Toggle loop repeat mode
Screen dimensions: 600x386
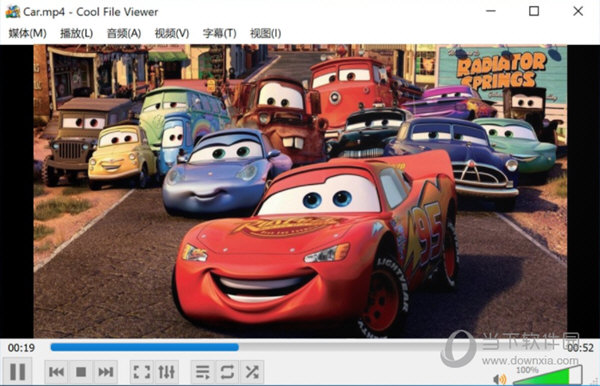click(x=227, y=372)
